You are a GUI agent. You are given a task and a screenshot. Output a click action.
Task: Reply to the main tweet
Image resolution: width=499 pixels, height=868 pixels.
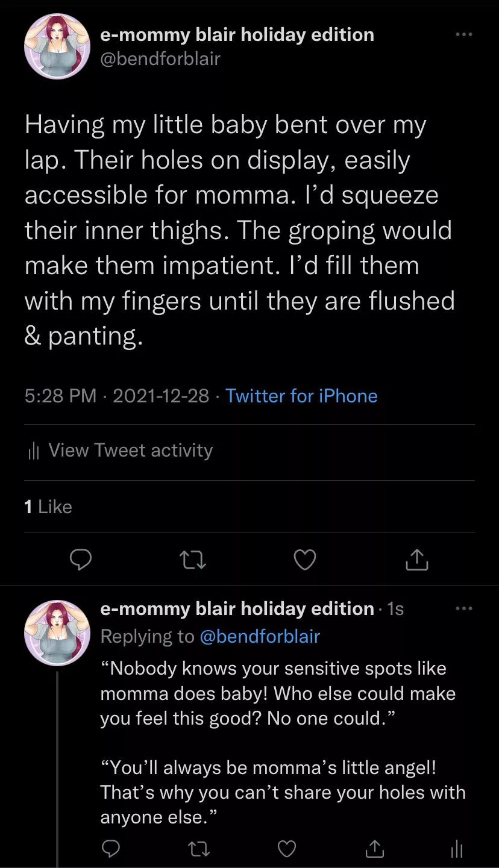81,560
